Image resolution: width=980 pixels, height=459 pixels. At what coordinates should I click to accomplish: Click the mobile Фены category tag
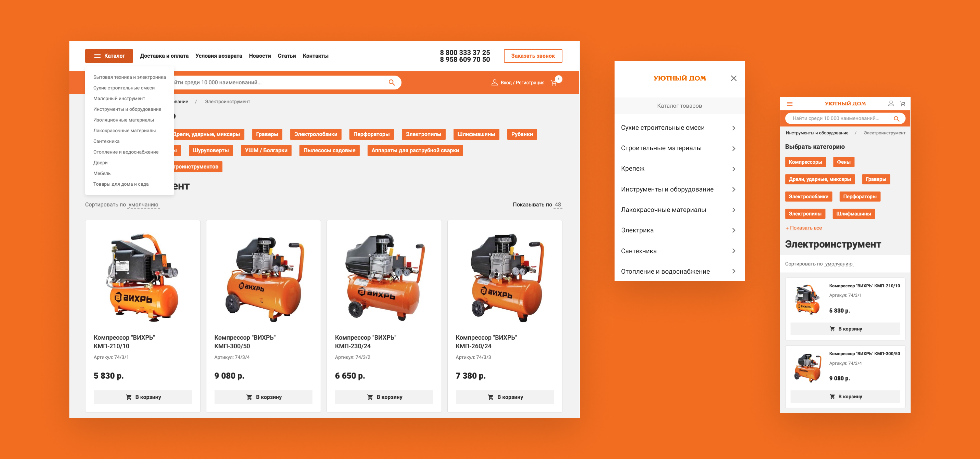pyautogui.click(x=843, y=162)
